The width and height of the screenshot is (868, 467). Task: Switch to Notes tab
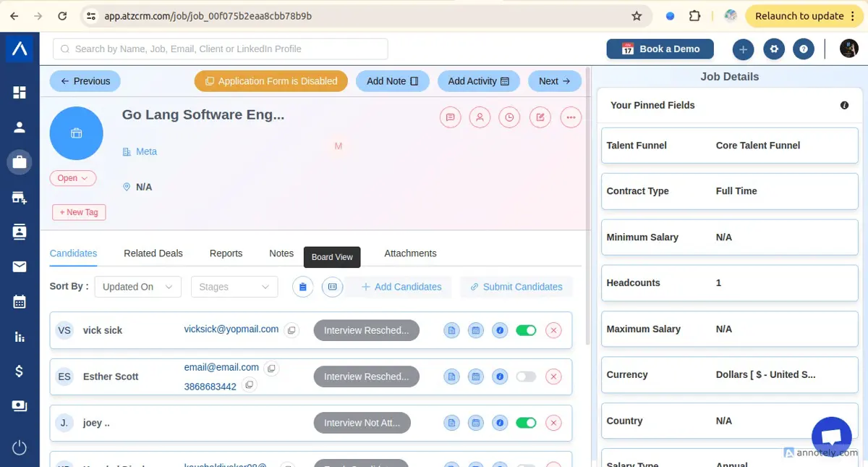pos(281,253)
